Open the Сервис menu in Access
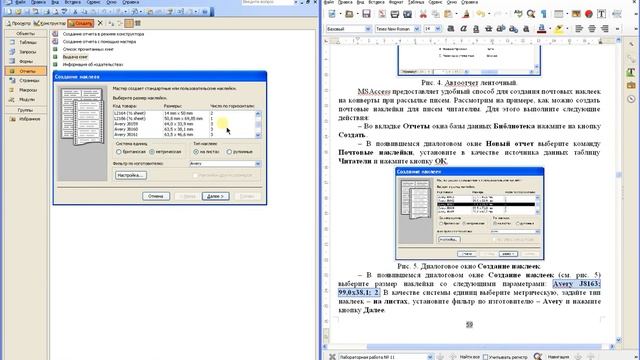This screenshot has width=640, height=360. point(93,2)
